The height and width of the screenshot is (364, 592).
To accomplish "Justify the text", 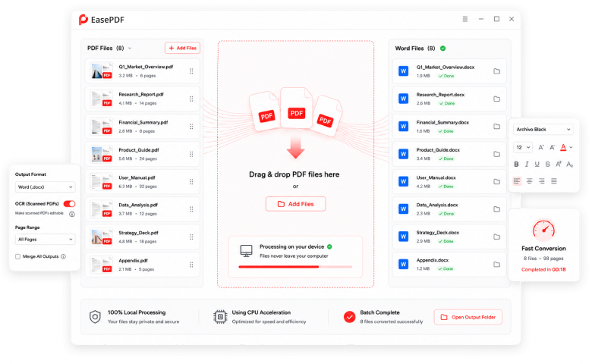I will pyautogui.click(x=554, y=181).
